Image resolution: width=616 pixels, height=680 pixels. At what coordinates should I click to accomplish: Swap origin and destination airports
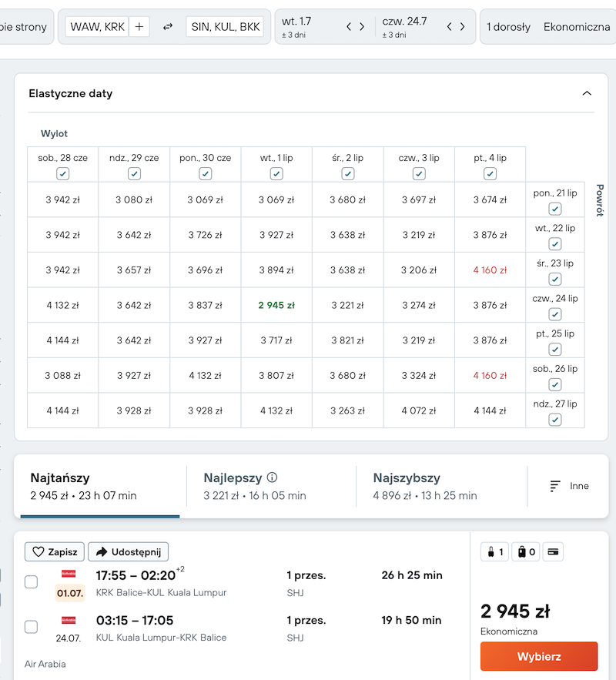coord(168,27)
